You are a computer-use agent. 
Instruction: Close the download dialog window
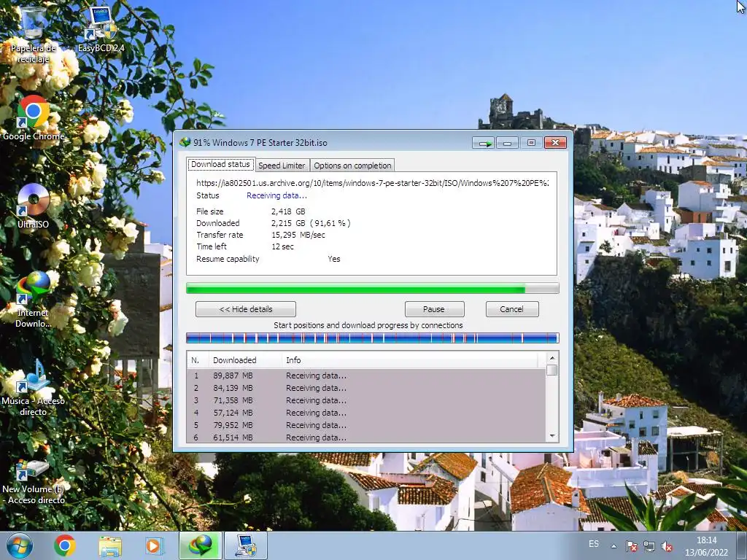[555, 143]
